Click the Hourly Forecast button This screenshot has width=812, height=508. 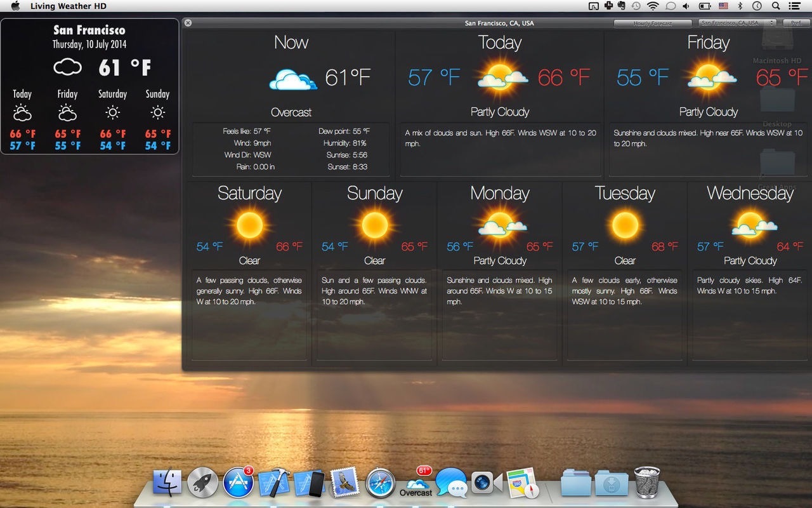[653, 22]
